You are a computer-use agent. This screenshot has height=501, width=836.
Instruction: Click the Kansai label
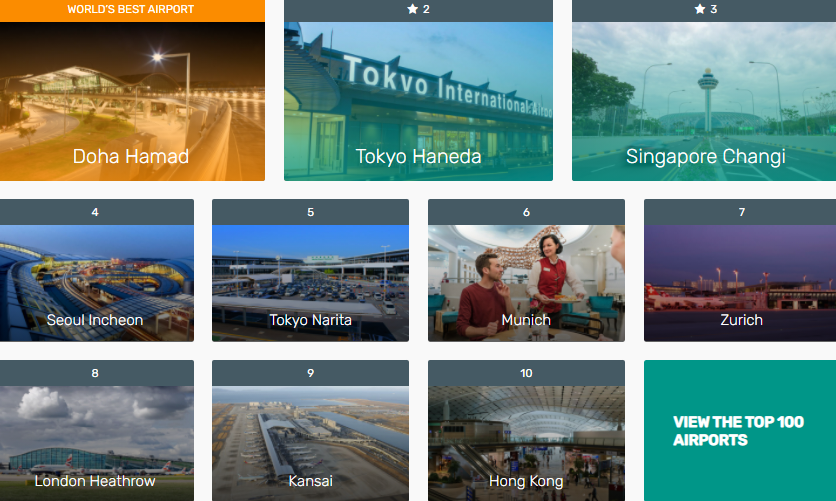pos(310,481)
